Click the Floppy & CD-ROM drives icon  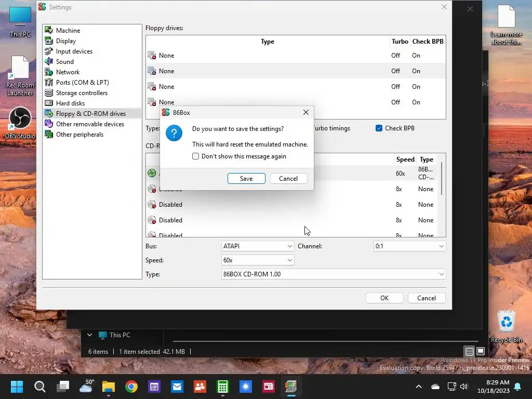click(x=49, y=113)
